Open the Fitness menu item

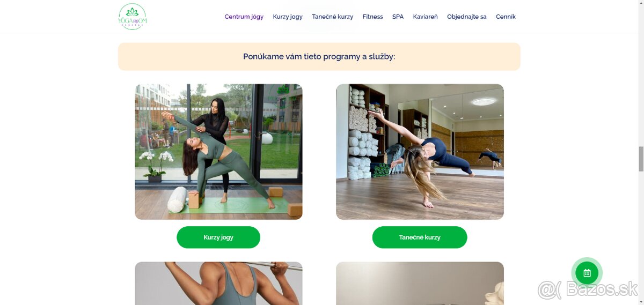[372, 17]
